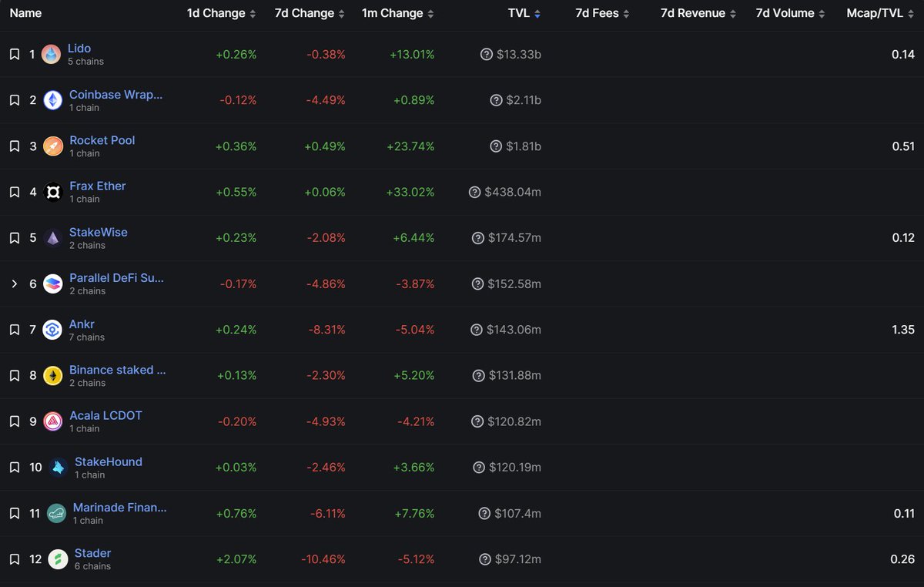Show TVL help icon for $143.06m
This screenshot has height=587, width=924.
(x=477, y=330)
